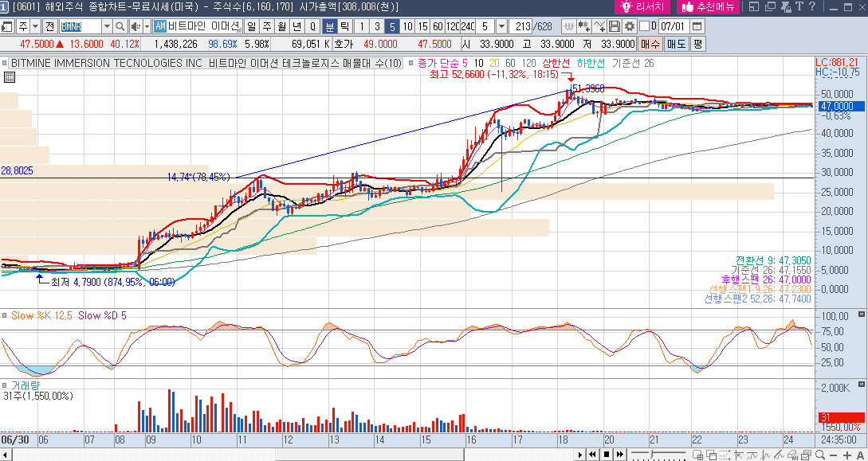868x461 pixels.
Task: Click the 'A' auto-fit icon
Action: tap(860, 455)
